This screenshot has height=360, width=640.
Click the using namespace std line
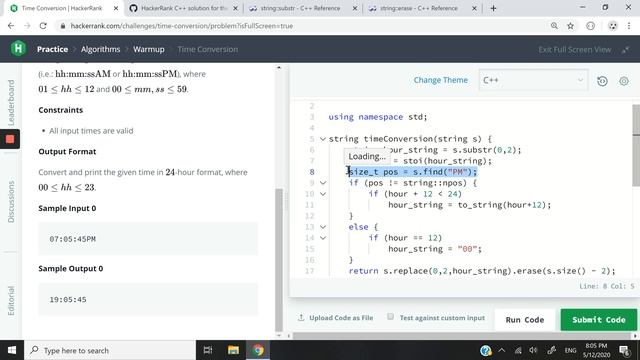point(378,117)
